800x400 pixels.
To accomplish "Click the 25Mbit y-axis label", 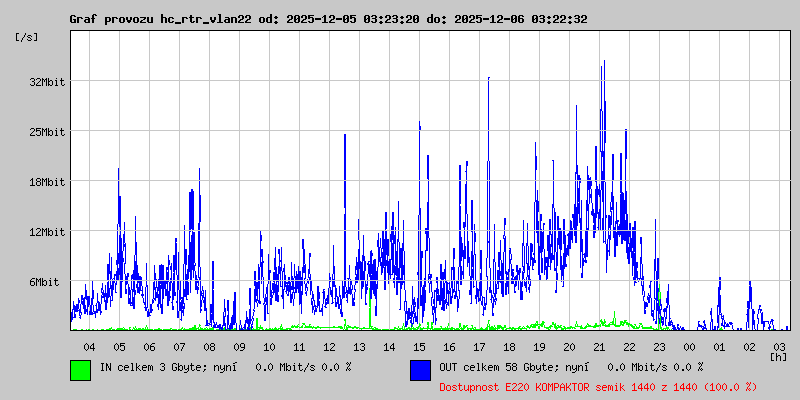I will [x=47, y=132].
